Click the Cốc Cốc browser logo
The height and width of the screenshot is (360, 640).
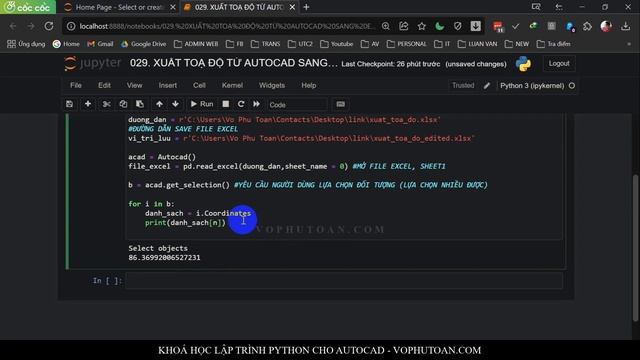tap(28, 7)
